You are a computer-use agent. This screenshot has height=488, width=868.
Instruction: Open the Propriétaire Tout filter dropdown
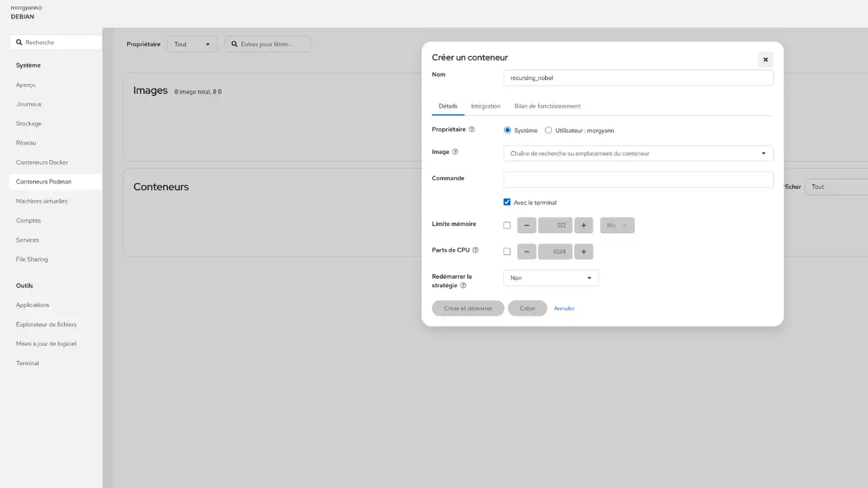coord(193,44)
